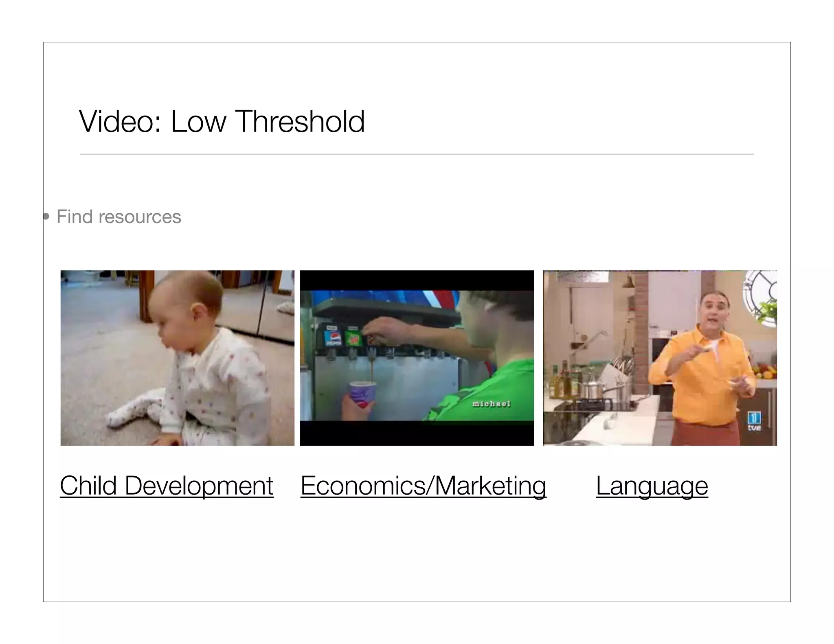Open the Economics/Marketing link

click(x=423, y=486)
